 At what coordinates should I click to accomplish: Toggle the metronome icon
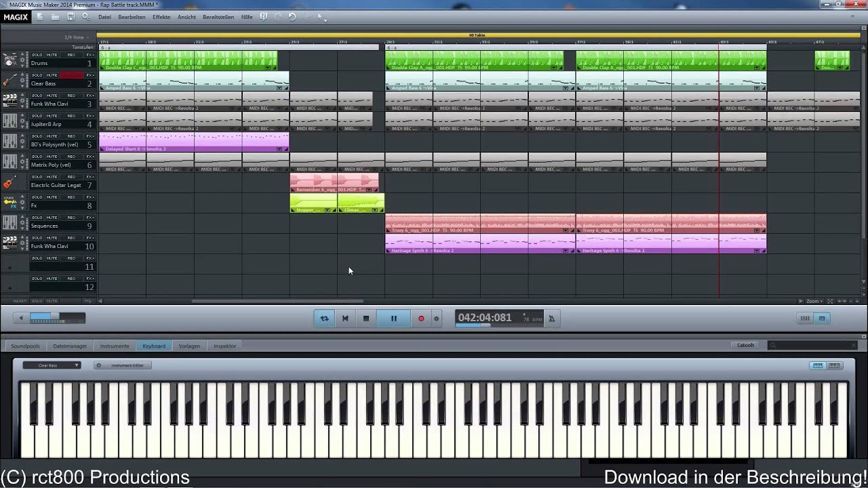tap(551, 319)
